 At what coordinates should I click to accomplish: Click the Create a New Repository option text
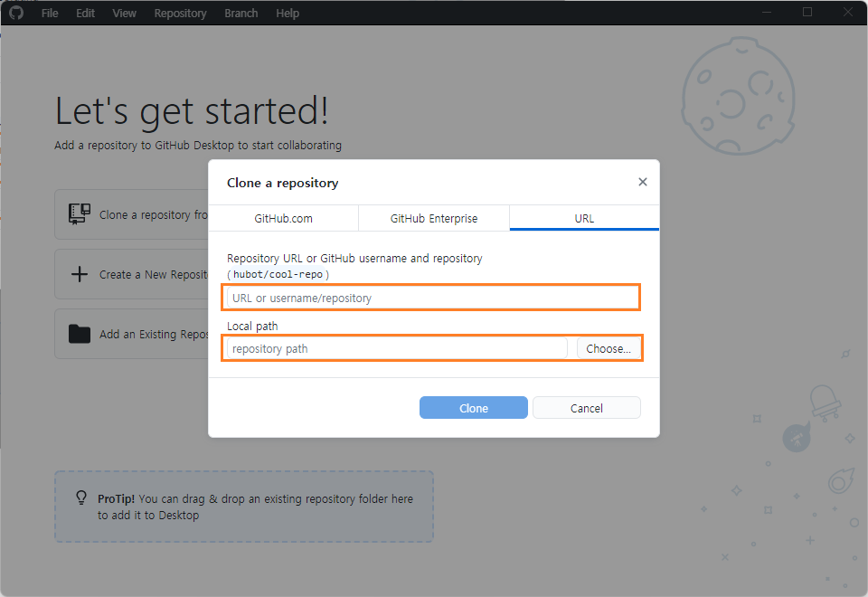click(x=154, y=275)
